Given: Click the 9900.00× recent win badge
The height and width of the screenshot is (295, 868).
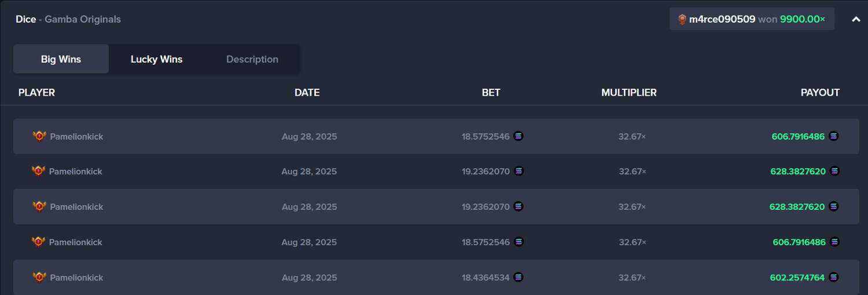Looking at the screenshot, I should pos(802,19).
